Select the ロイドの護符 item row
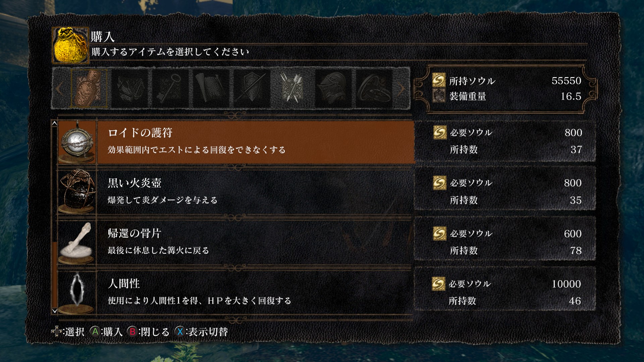The height and width of the screenshot is (362, 644). 236,142
